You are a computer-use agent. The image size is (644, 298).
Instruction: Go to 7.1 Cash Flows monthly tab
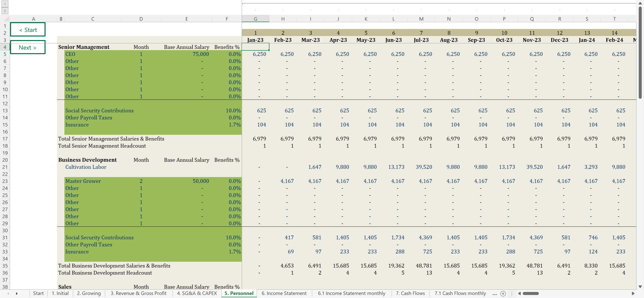460,293
